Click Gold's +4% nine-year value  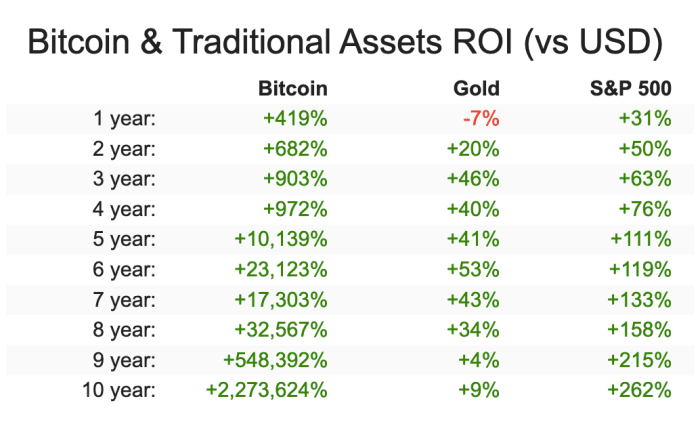(479, 359)
